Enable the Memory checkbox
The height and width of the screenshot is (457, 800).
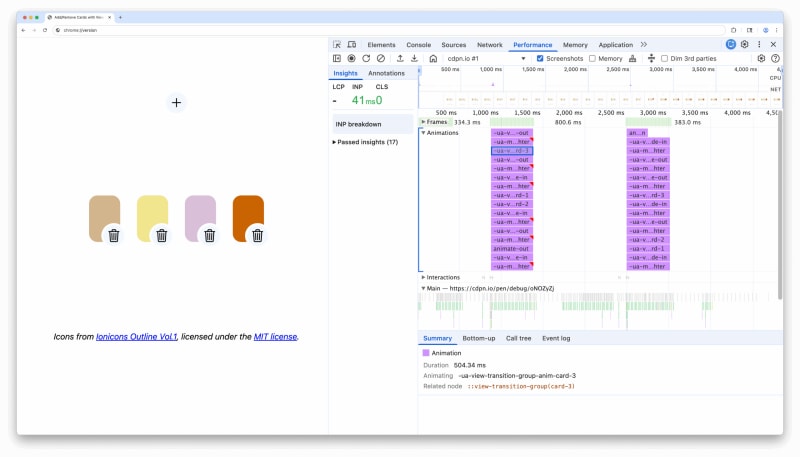coord(592,59)
